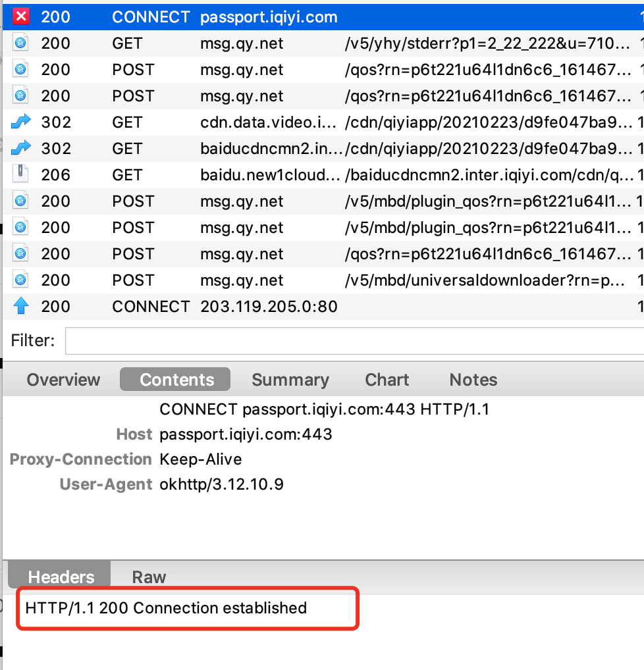Click POST method in universaldownloader row
Image resolution: width=644 pixels, height=670 pixels.
[133, 280]
